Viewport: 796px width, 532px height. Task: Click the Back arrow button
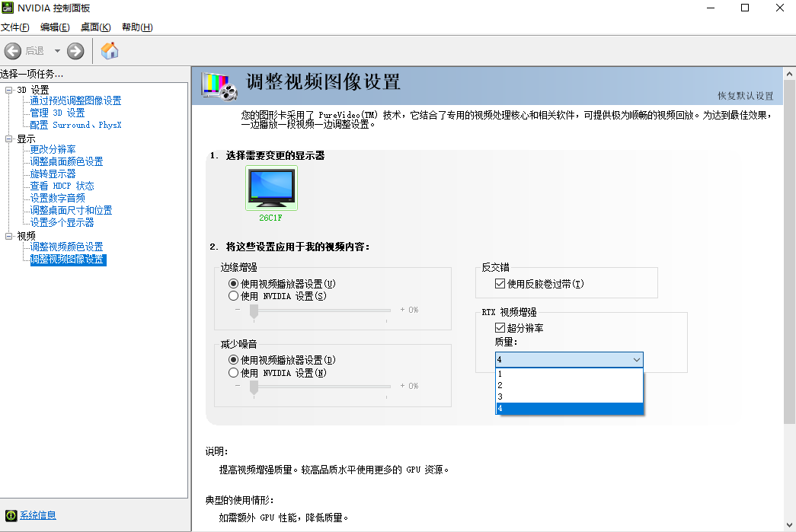point(13,51)
